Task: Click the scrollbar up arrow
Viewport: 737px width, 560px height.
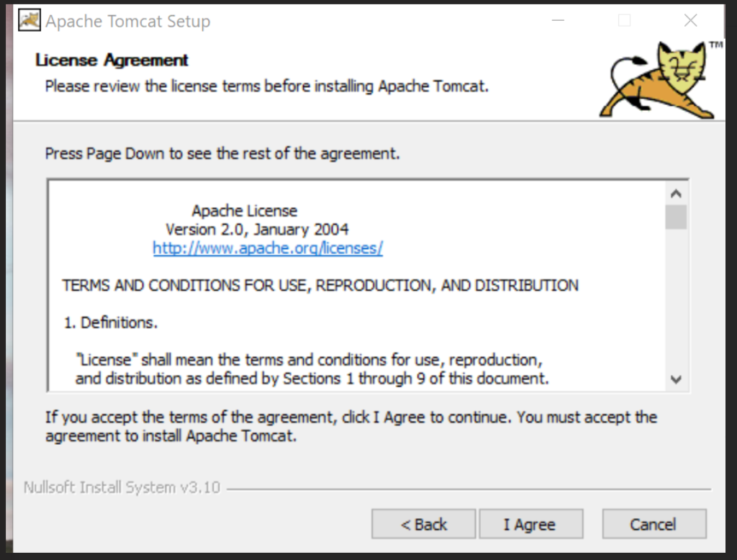Action: pos(675,192)
